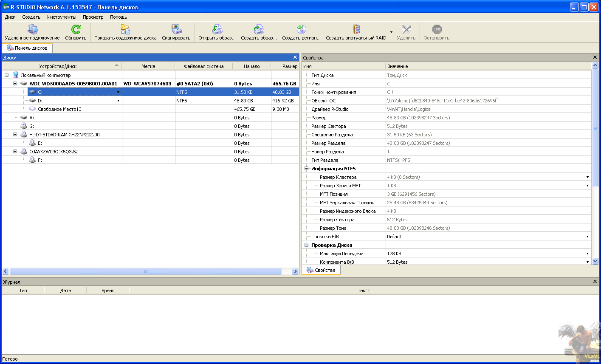Select the A: drive icon
Viewport: 601px width, 364px height.
point(24,118)
